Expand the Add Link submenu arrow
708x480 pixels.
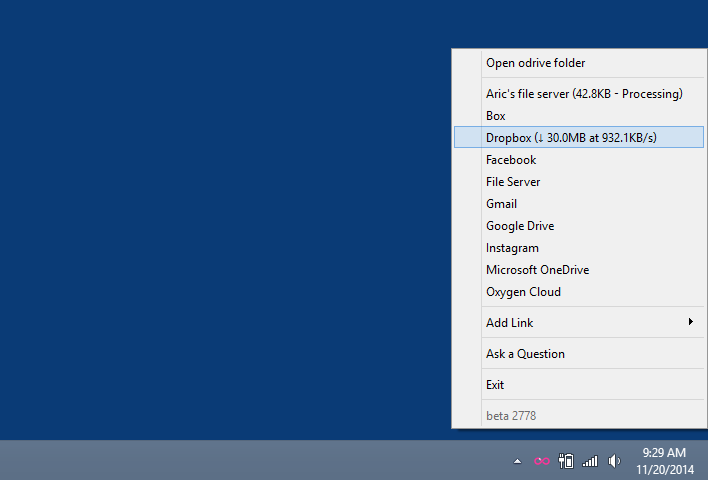pos(690,322)
